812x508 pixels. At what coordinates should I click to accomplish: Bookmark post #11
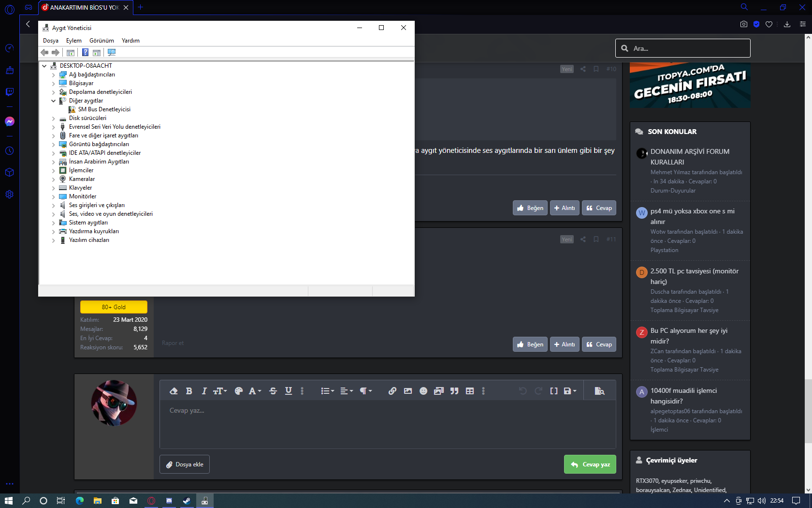pos(596,239)
